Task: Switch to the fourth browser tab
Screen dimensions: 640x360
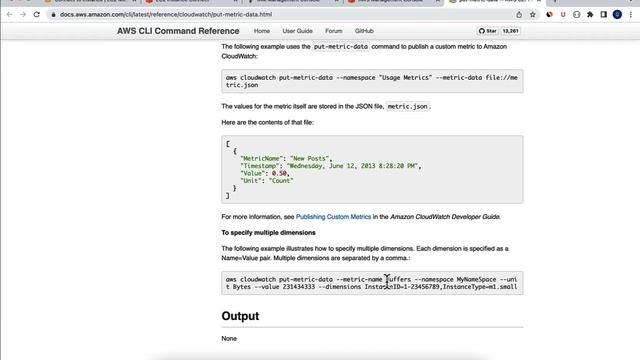Action: pos(393,2)
